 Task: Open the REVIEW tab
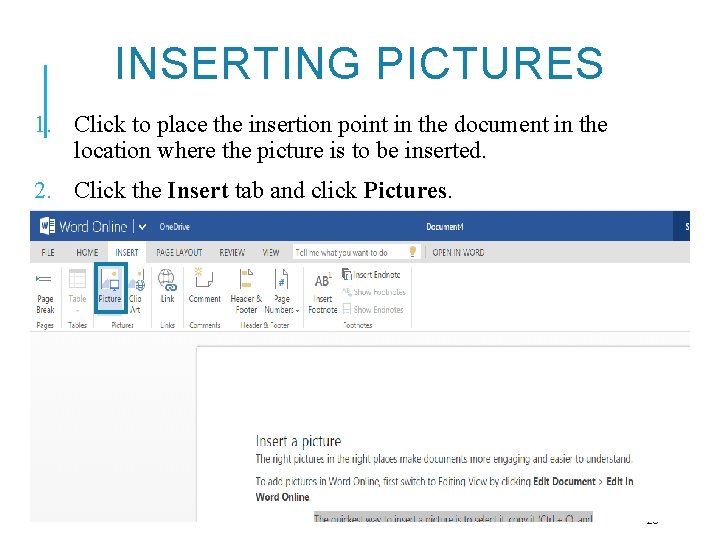tap(232, 253)
